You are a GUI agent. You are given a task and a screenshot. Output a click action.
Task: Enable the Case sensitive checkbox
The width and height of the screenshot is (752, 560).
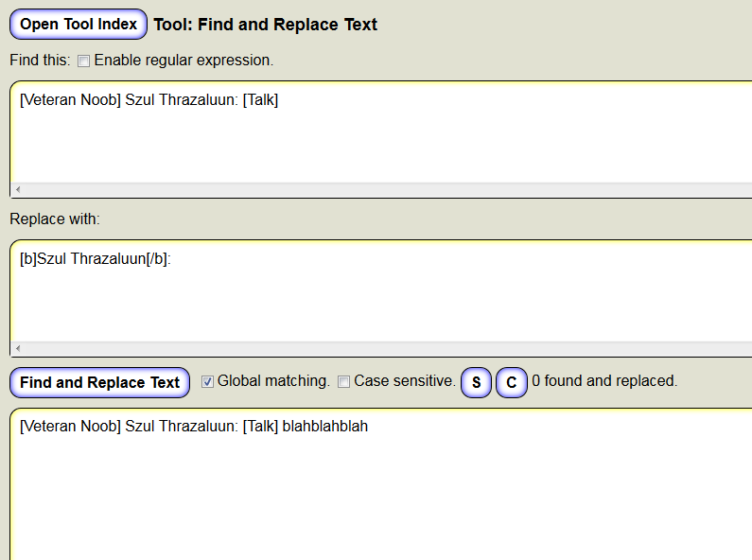343,381
